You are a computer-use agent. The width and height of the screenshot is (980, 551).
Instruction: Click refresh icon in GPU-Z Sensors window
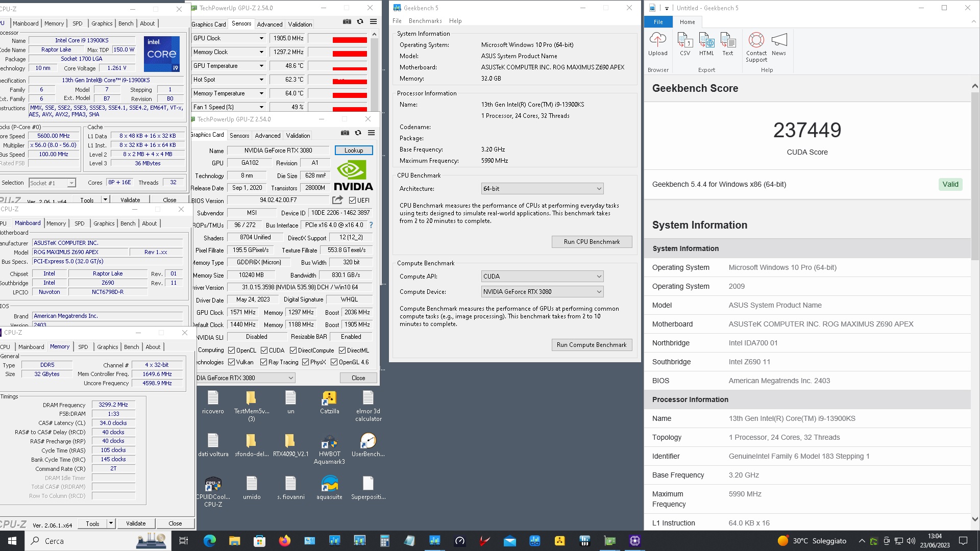[360, 21]
